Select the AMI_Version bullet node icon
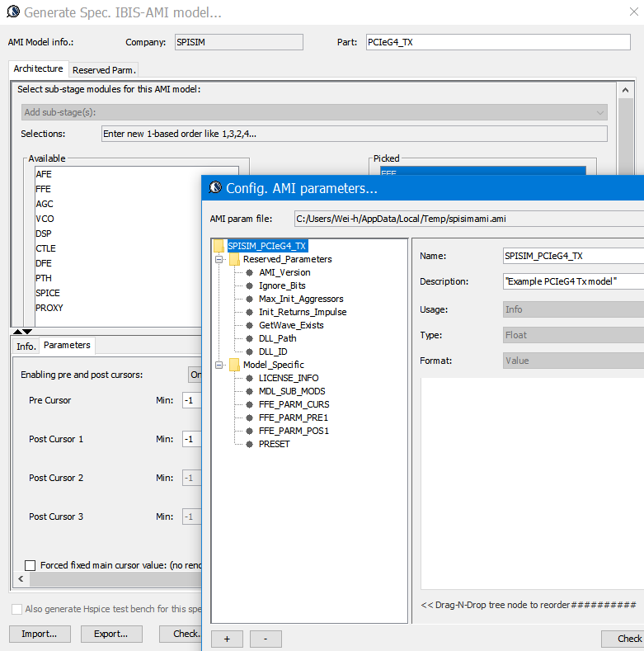This screenshot has width=644, height=651. 250,272
